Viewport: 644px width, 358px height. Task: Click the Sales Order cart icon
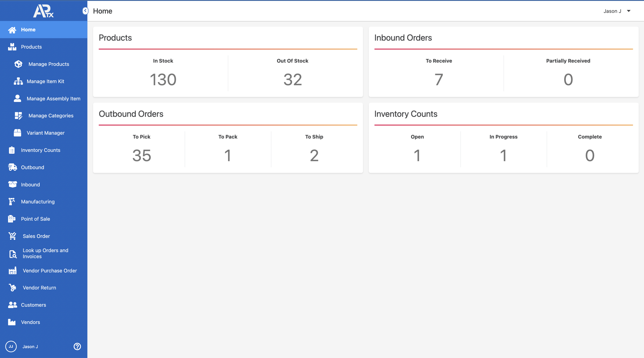tap(12, 236)
